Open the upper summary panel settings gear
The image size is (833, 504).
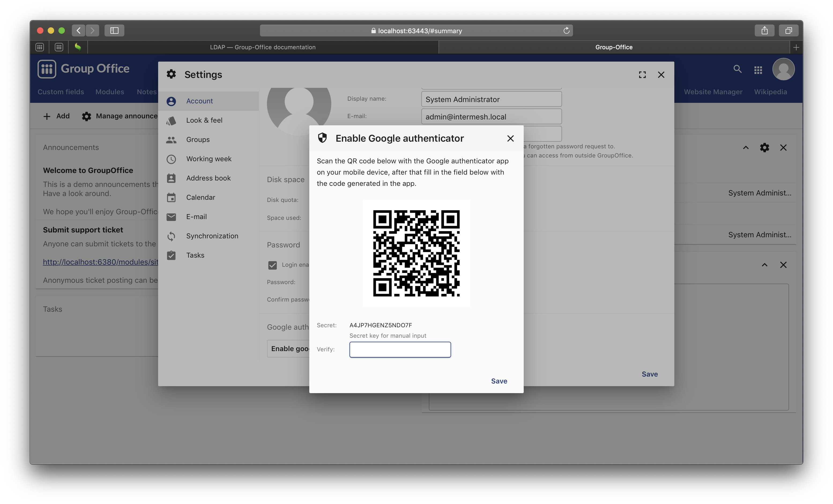pyautogui.click(x=764, y=148)
